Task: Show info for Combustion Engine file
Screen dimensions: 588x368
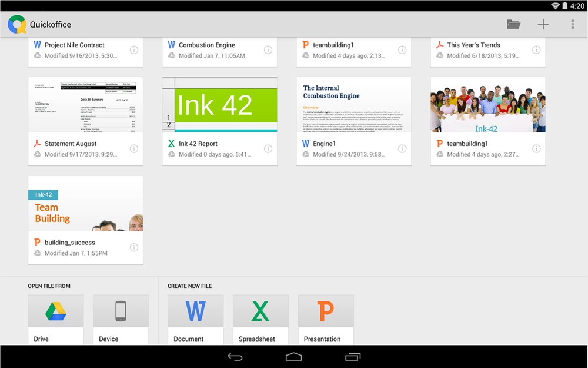Action: 268,50
